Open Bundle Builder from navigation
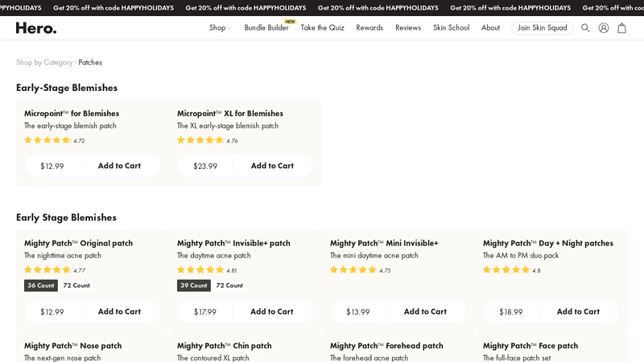Image resolution: width=644 pixels, height=362 pixels. tap(266, 28)
